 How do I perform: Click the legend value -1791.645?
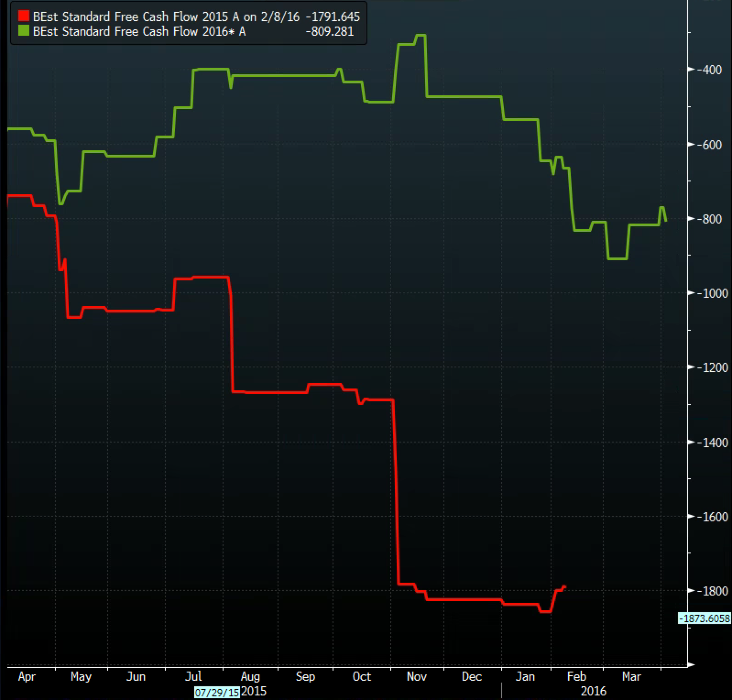click(x=333, y=17)
